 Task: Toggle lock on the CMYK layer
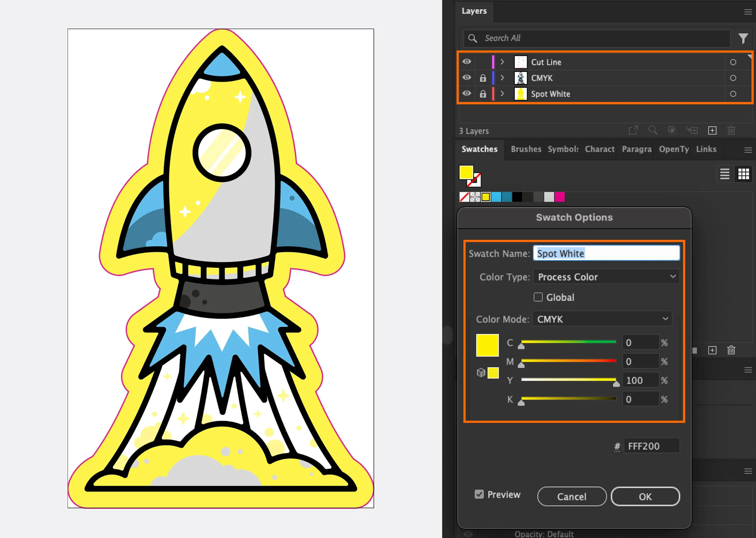coord(483,78)
